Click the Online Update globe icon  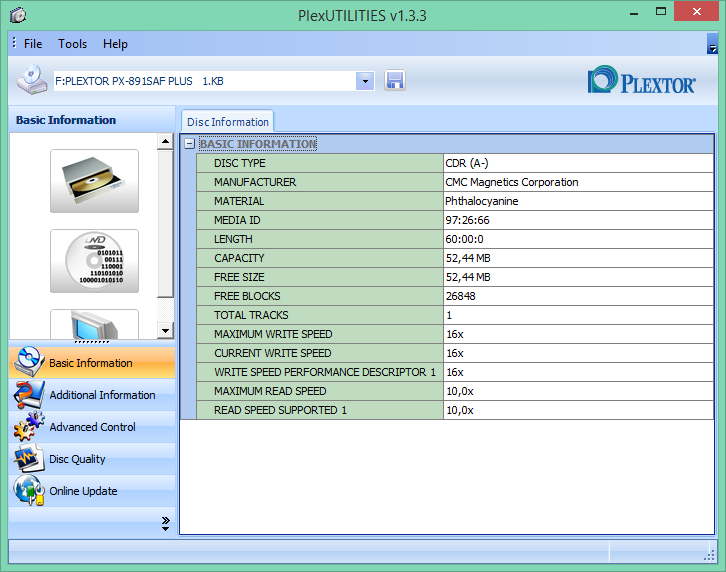tap(29, 490)
